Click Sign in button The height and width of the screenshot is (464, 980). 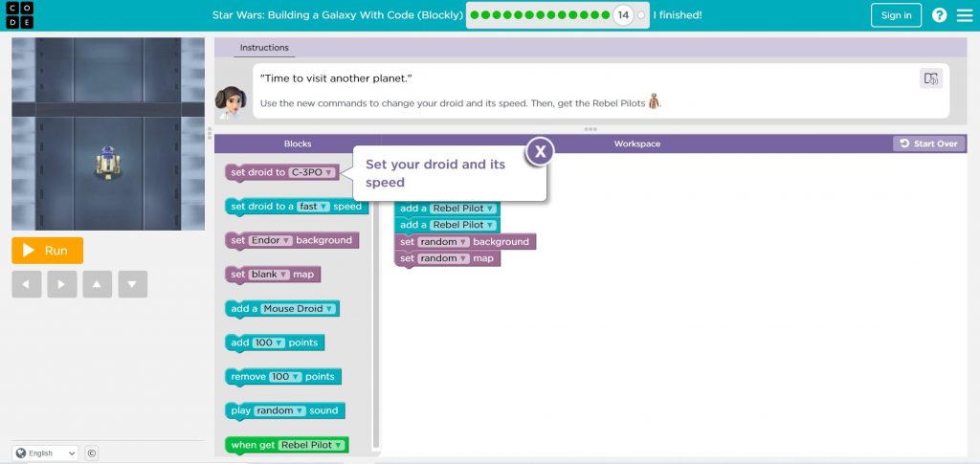(896, 15)
